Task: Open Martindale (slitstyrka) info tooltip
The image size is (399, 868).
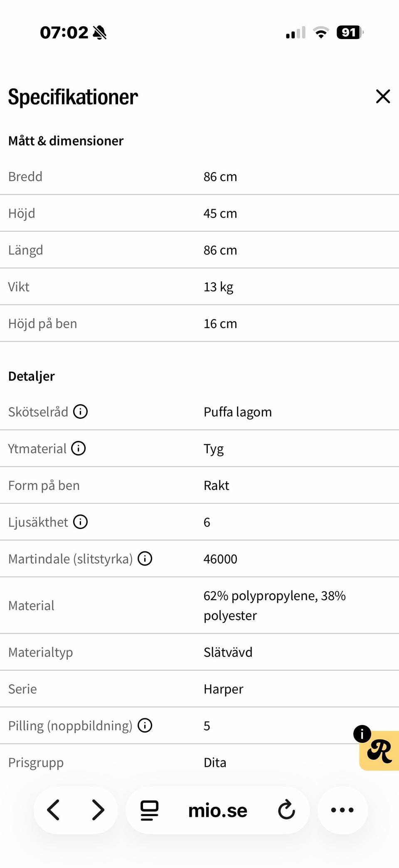Action: 145,559
